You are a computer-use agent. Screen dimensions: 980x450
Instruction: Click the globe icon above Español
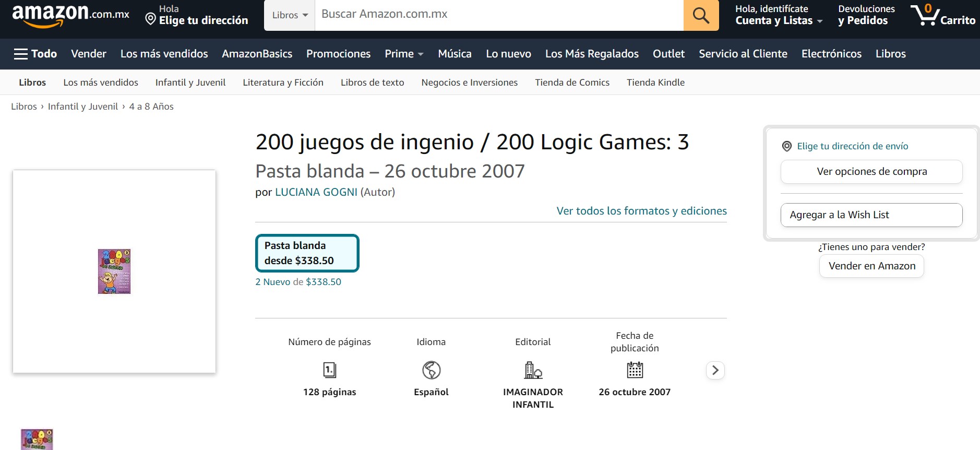431,370
